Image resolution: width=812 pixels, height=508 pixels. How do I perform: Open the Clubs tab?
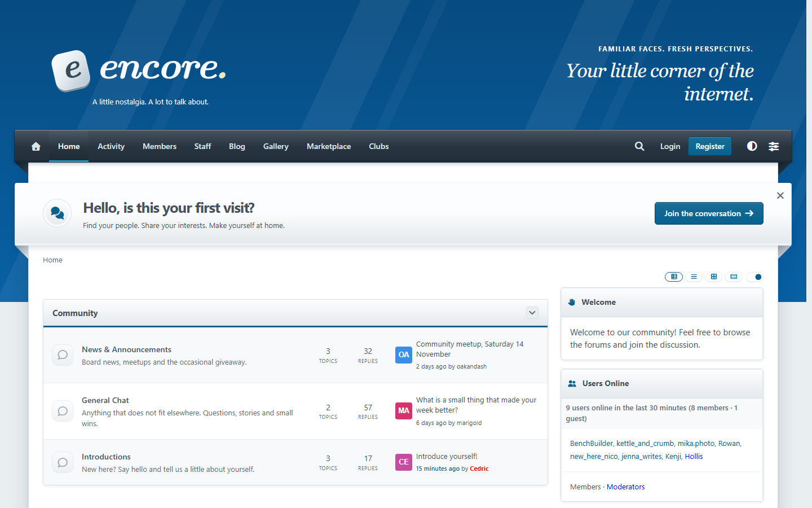[x=379, y=146]
